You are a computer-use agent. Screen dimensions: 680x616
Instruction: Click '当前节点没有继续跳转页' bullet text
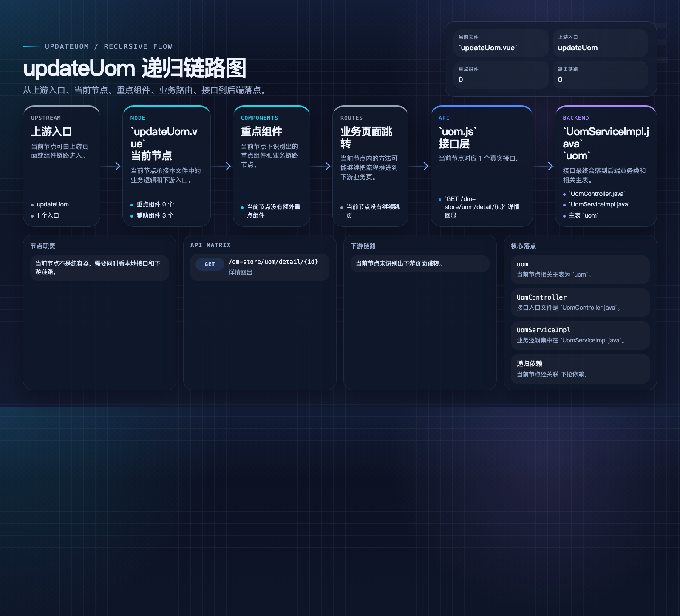pos(373,211)
